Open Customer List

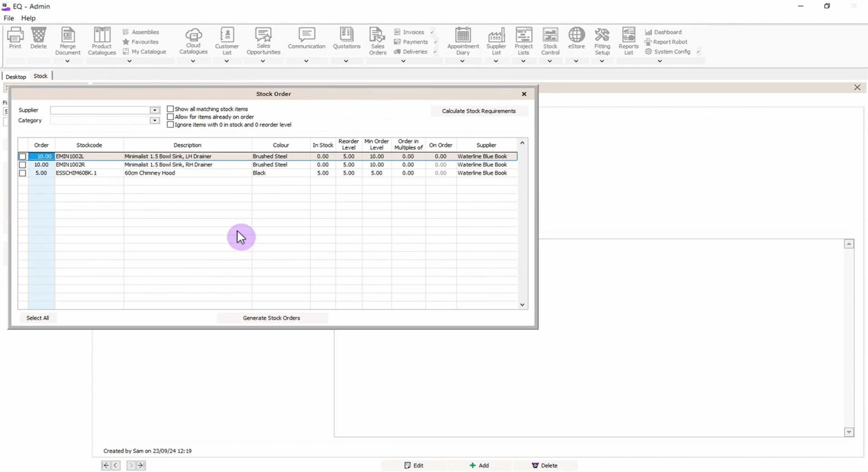coord(227,41)
